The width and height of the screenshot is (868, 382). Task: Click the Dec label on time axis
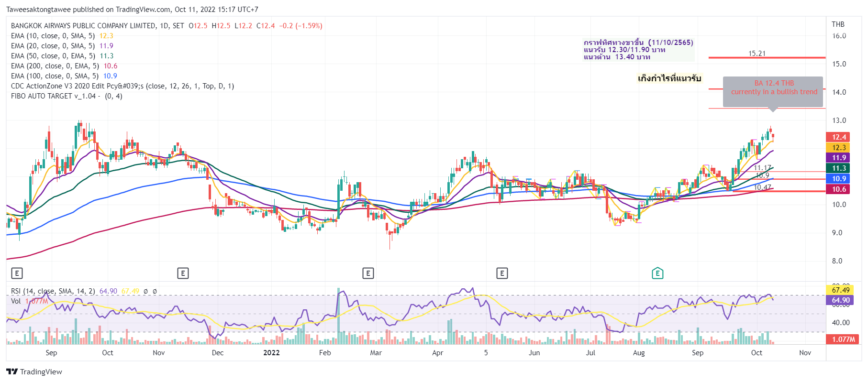[218, 353]
